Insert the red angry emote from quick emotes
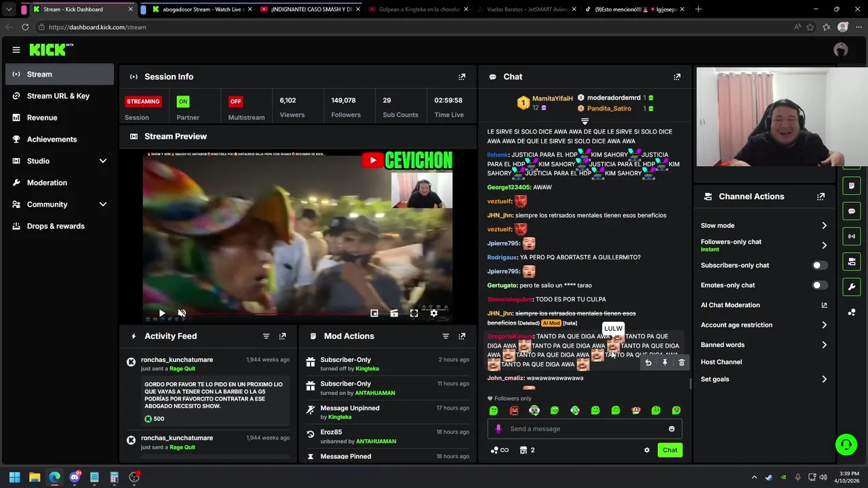Image resolution: width=868 pixels, height=488 pixels. [x=514, y=410]
